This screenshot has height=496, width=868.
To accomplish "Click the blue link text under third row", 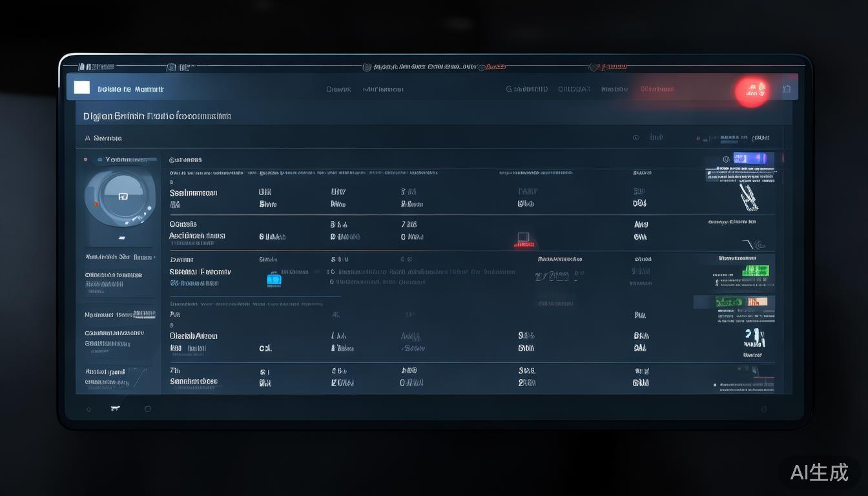I will coord(194,283).
